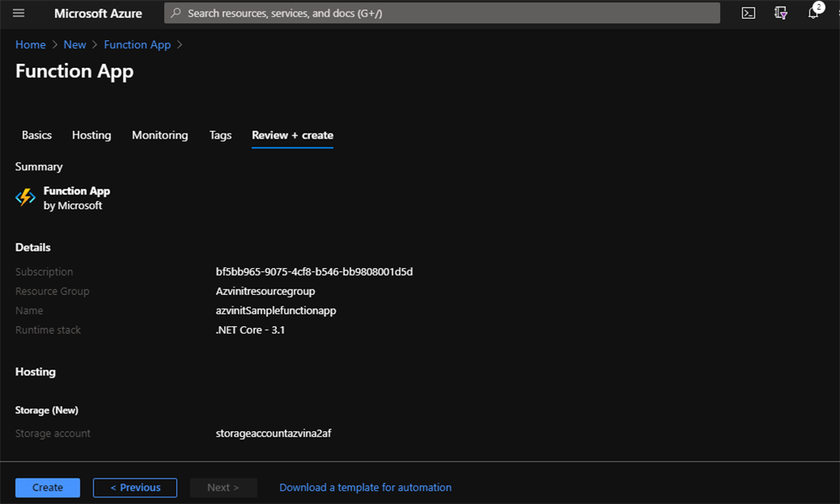Click the disabled Next button
Screen dimensions: 840x504
tap(223, 487)
